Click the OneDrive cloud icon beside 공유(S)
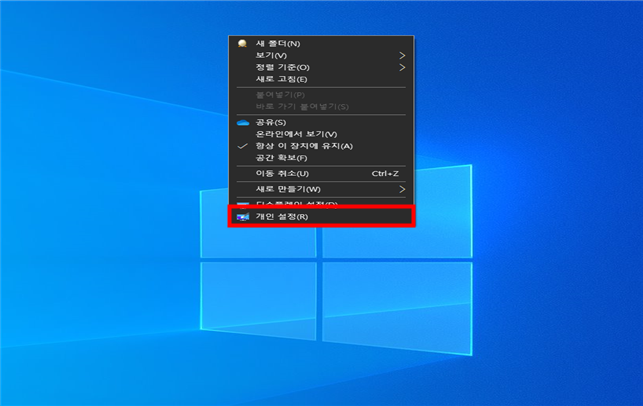The width and height of the screenshot is (643, 406). 243,123
